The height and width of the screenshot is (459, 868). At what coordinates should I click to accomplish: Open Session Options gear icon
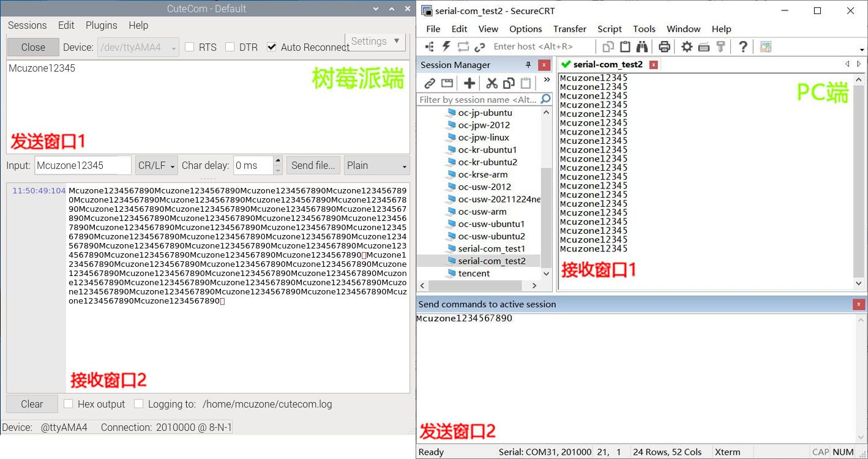coord(687,47)
